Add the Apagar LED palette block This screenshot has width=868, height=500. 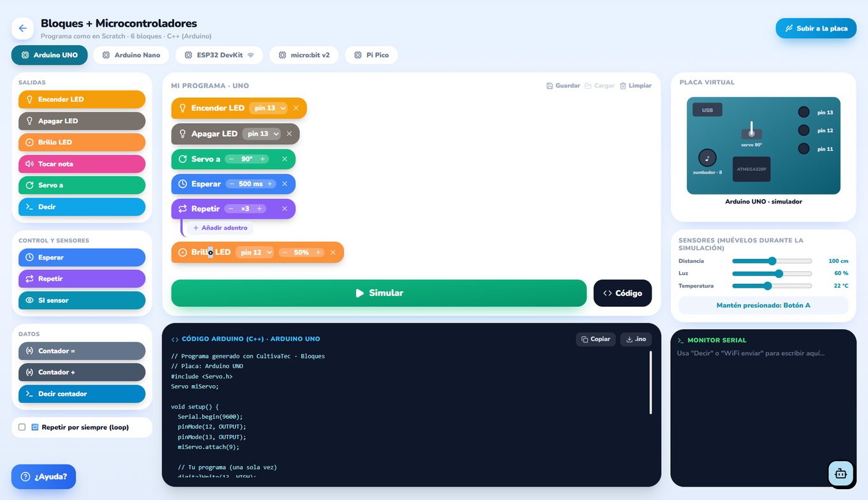(x=82, y=121)
